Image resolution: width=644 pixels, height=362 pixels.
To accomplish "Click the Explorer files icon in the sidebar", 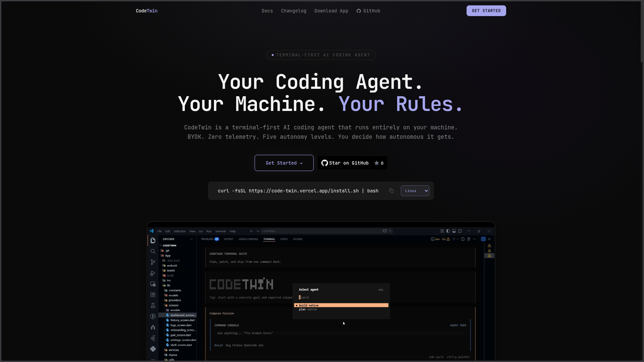I will click(153, 241).
